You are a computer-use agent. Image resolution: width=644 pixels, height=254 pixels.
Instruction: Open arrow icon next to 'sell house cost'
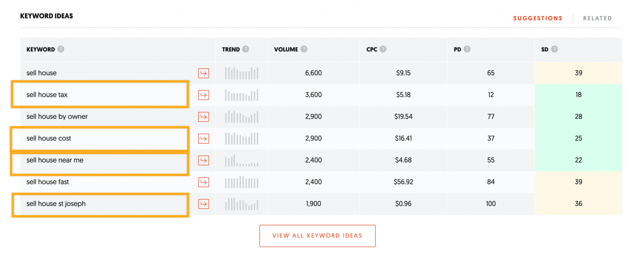coord(204,139)
